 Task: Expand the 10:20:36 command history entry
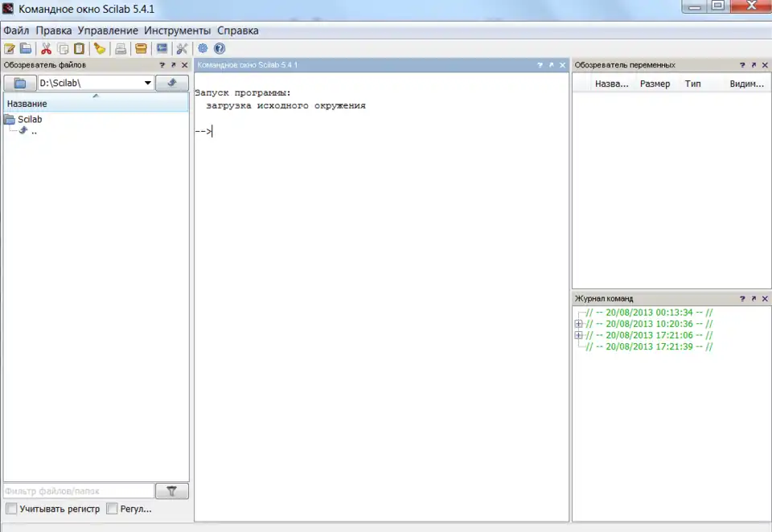tap(579, 324)
